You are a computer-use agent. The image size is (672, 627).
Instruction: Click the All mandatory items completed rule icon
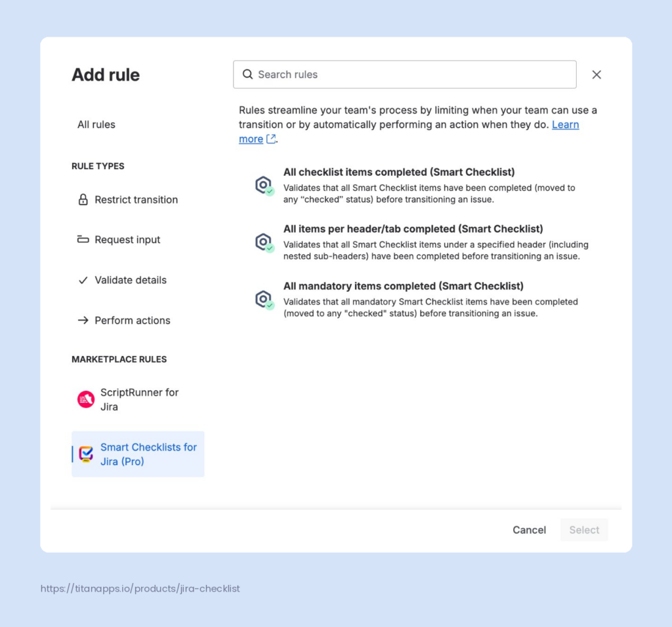click(264, 300)
